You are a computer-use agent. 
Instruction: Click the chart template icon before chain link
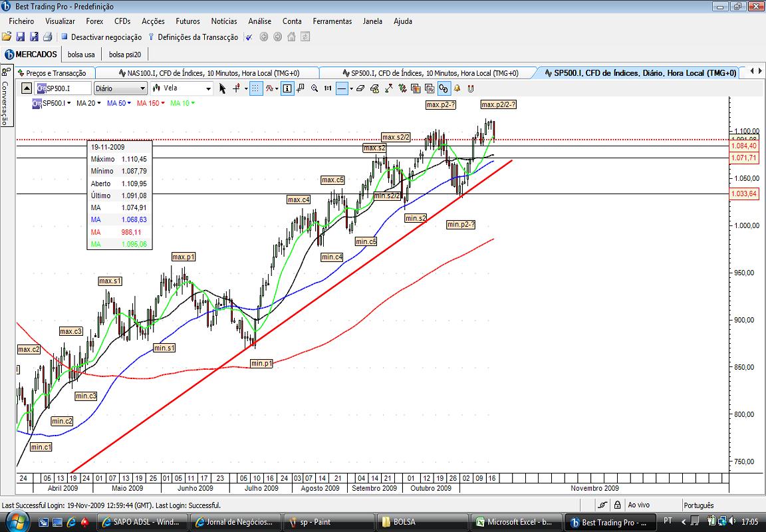[430, 88]
